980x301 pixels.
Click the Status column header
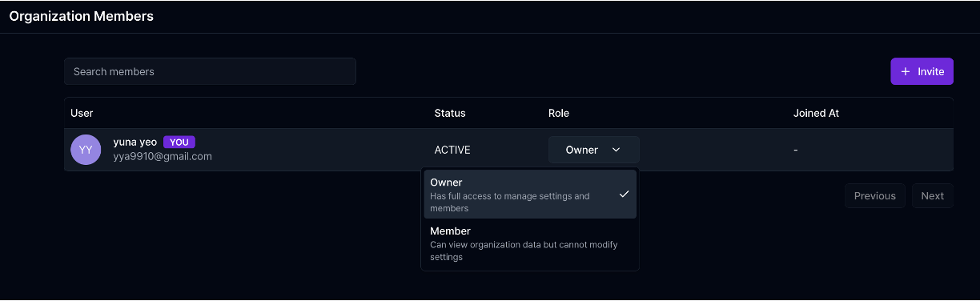(x=450, y=113)
